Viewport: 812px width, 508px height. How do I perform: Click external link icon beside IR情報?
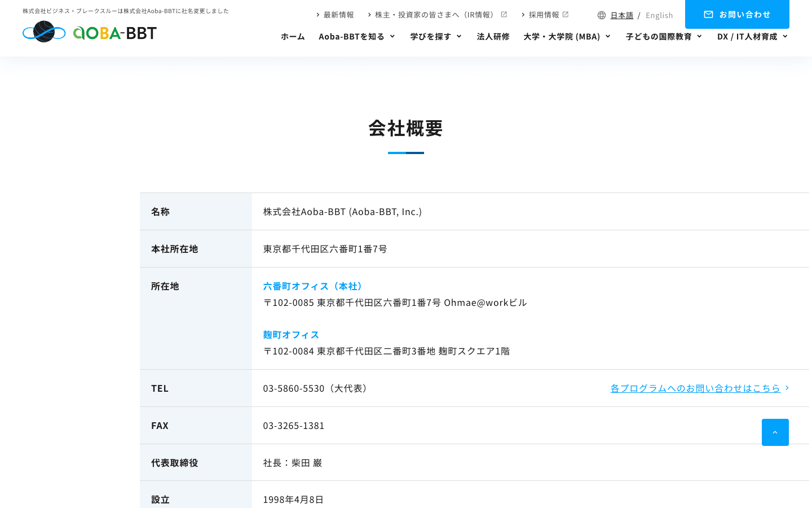point(504,15)
